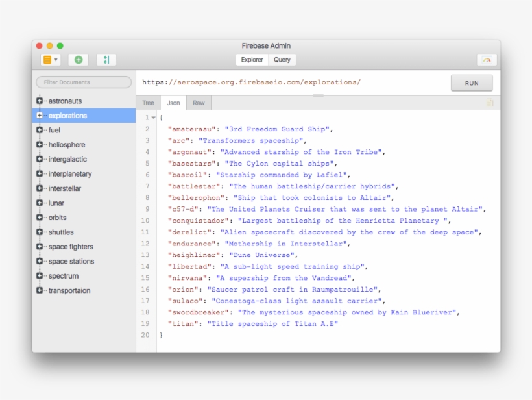Expand the explorations node
Viewport: 532px width, 400px height.
tap(40, 116)
